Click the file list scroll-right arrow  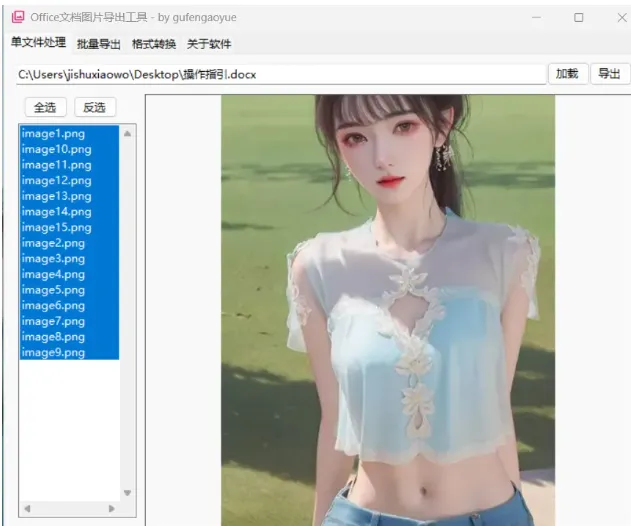[x=111, y=509]
